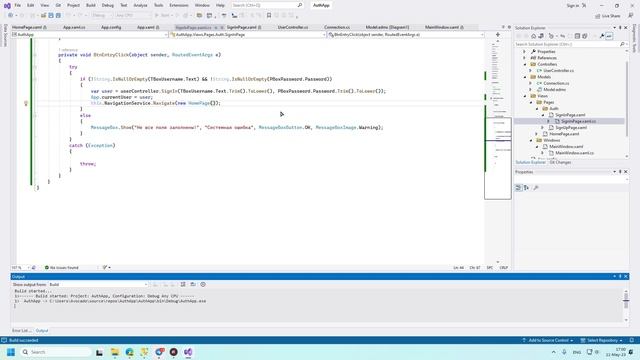The width and height of the screenshot is (640, 360).
Task: Click Alphabetical sort icon in Properties panel
Action: pyautogui.click(x=527, y=188)
